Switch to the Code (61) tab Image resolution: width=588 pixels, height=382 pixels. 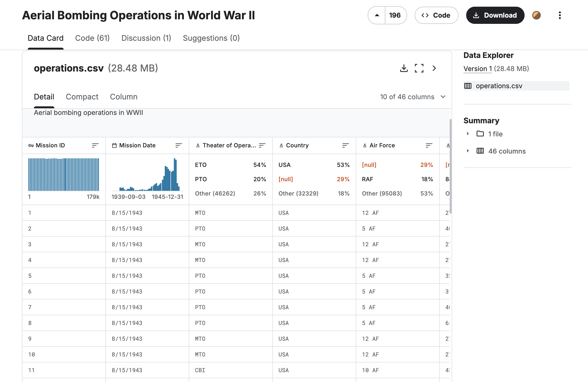tap(92, 38)
